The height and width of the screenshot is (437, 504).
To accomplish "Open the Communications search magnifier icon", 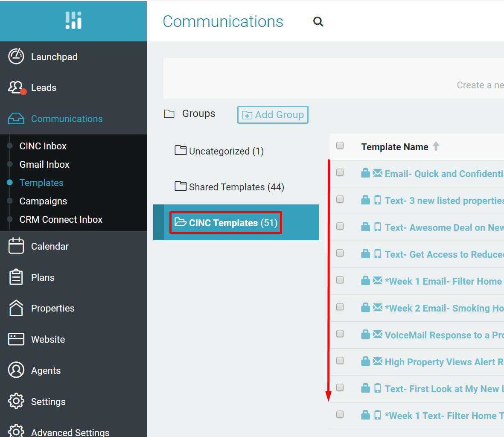I will point(318,21).
